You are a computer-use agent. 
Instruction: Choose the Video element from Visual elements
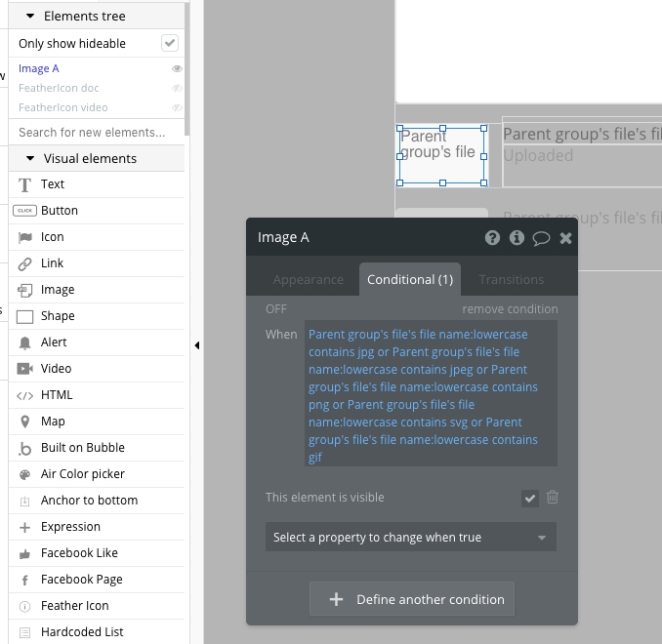55,369
